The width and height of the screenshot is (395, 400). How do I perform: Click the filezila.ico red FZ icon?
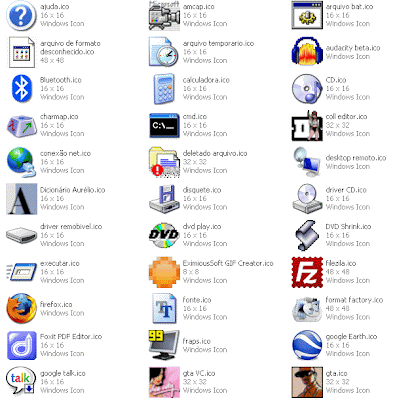pos(307,272)
